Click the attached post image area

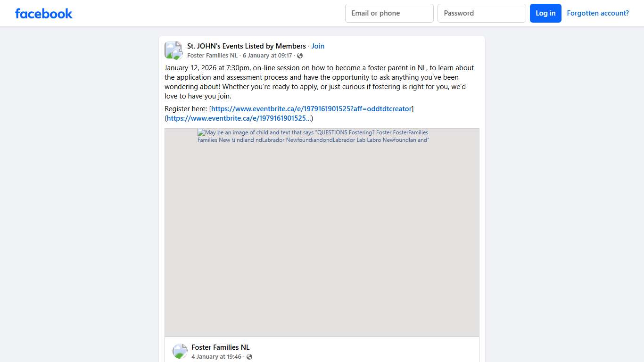[322, 232]
